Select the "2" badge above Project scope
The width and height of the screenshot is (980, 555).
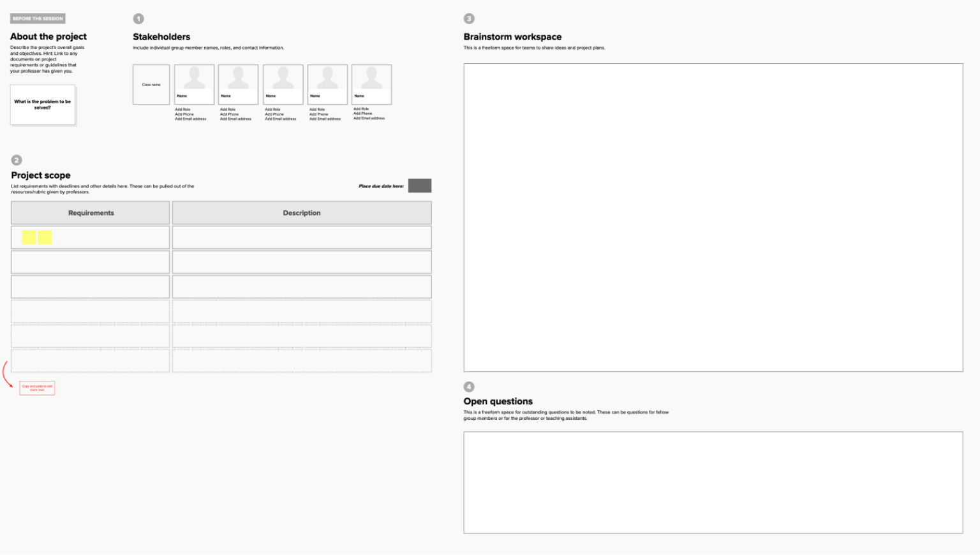point(17,160)
